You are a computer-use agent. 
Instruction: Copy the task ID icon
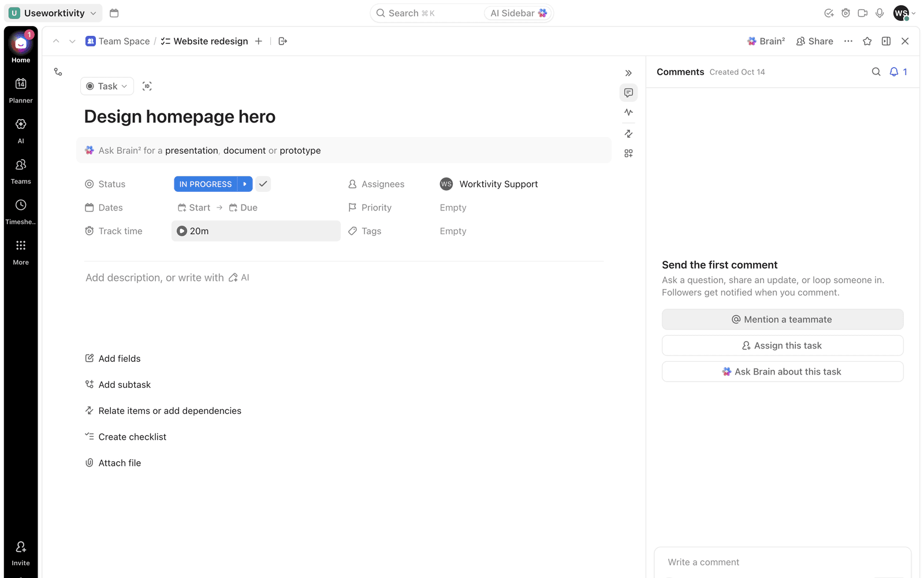147,86
